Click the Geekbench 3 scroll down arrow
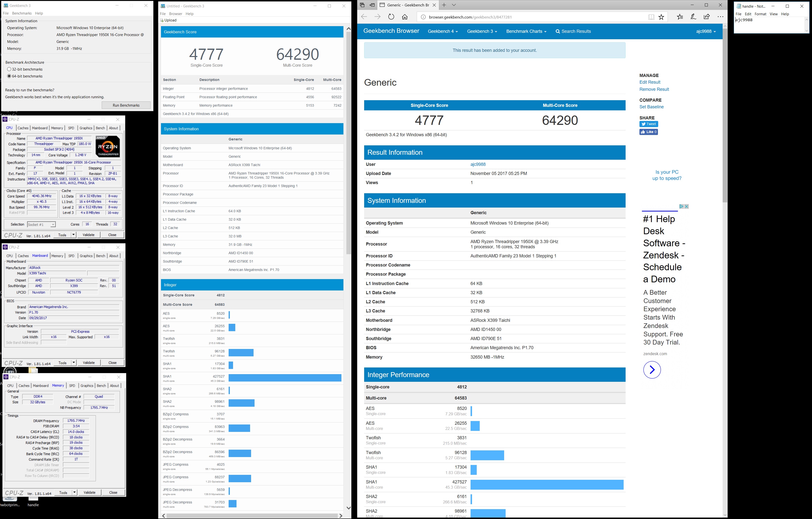The width and height of the screenshot is (812, 519). 348,508
